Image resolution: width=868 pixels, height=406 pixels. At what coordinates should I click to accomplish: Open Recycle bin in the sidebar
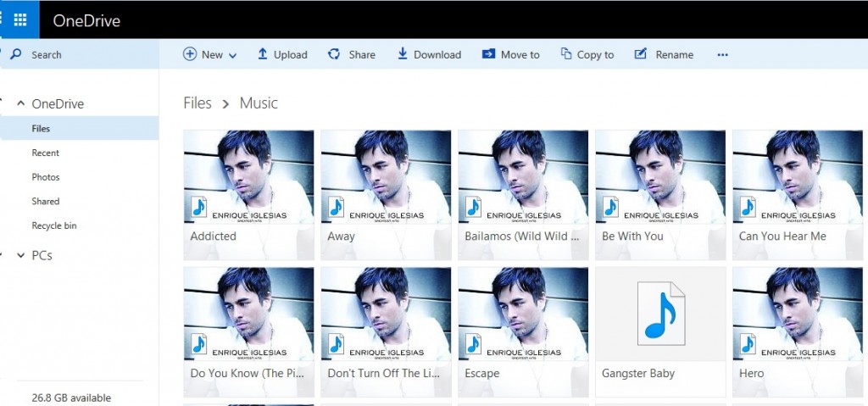54,225
